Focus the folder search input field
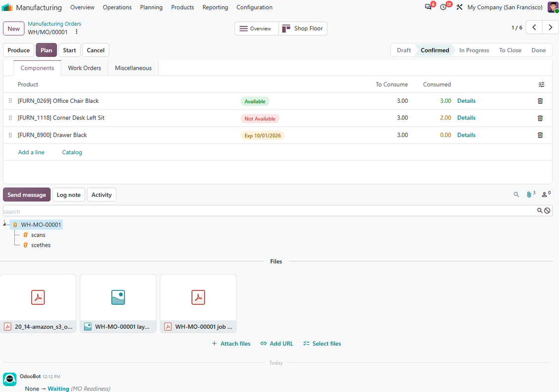The height and width of the screenshot is (392, 559). 269,211
